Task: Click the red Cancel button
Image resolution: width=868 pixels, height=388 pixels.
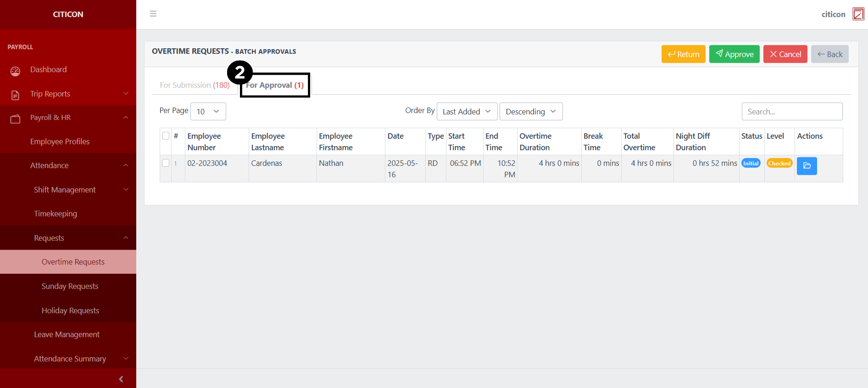Action: pos(785,54)
